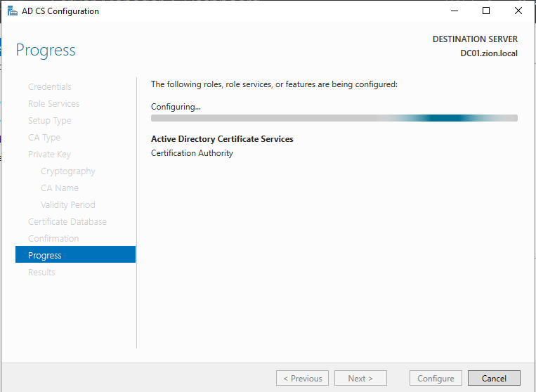
Task: Click the Private Key step
Action: (x=49, y=155)
